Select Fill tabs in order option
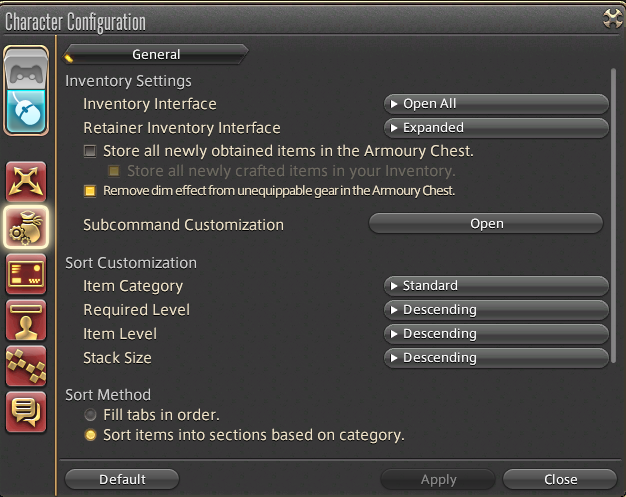Screen dimensions: 626x497 pyautogui.click(x=90, y=415)
